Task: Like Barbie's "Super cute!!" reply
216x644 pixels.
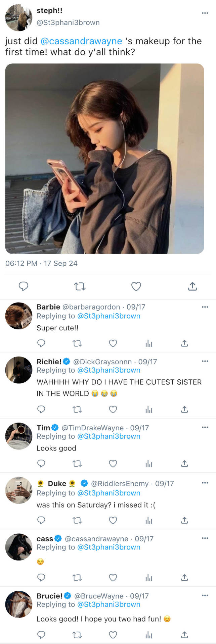Action: coord(113,343)
